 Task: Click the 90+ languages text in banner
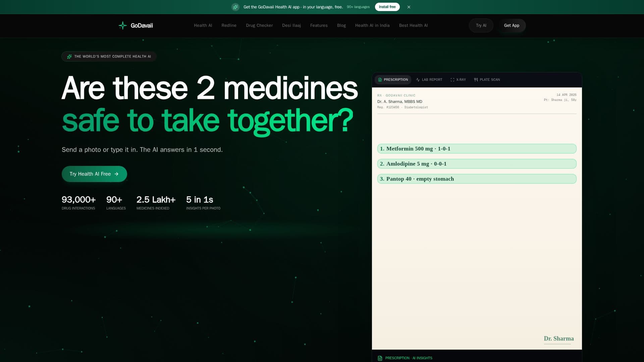pos(358,7)
